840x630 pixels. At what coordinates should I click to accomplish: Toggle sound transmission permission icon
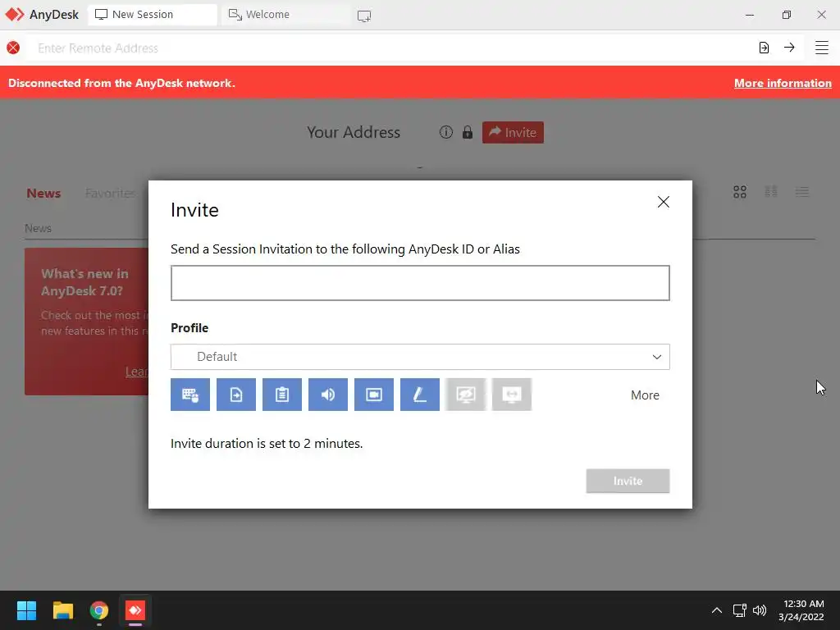[328, 395]
